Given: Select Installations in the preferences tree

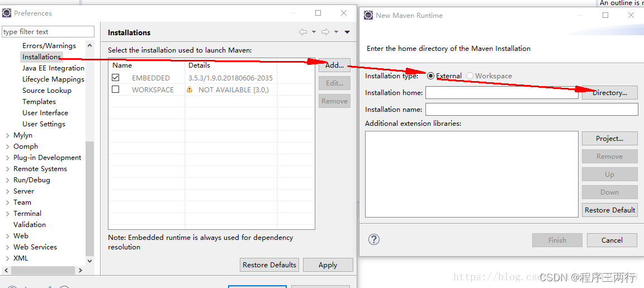Looking at the screenshot, I should (x=41, y=56).
